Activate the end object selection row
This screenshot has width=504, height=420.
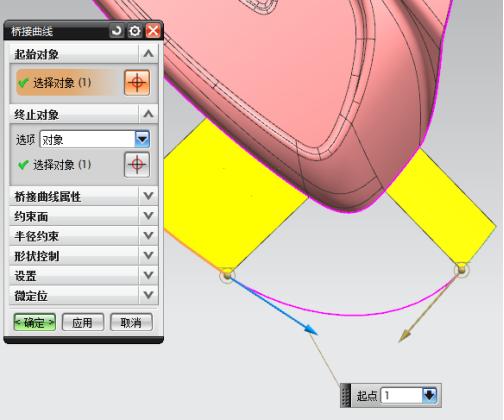tap(68, 165)
